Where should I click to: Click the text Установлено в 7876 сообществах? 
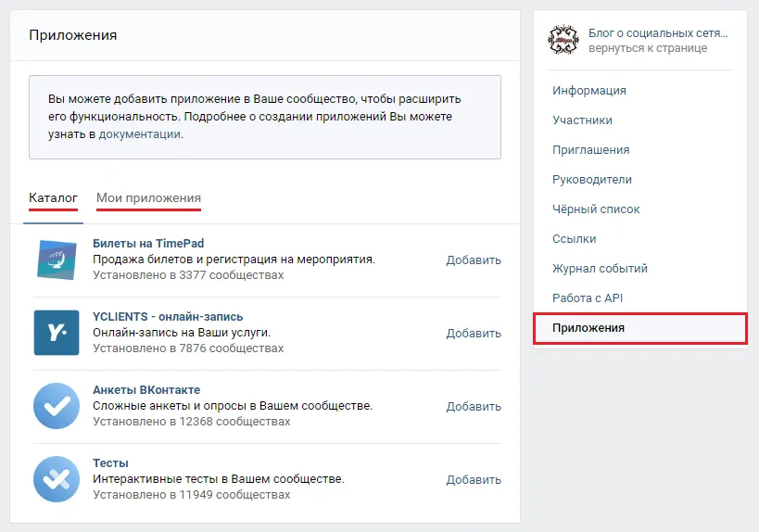pyautogui.click(x=188, y=348)
